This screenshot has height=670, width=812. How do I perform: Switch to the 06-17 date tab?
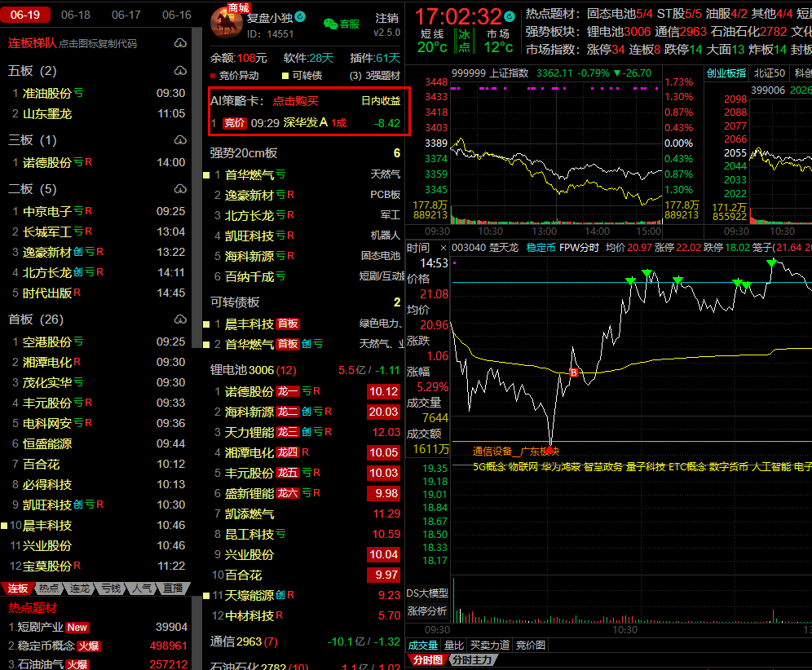click(x=126, y=15)
